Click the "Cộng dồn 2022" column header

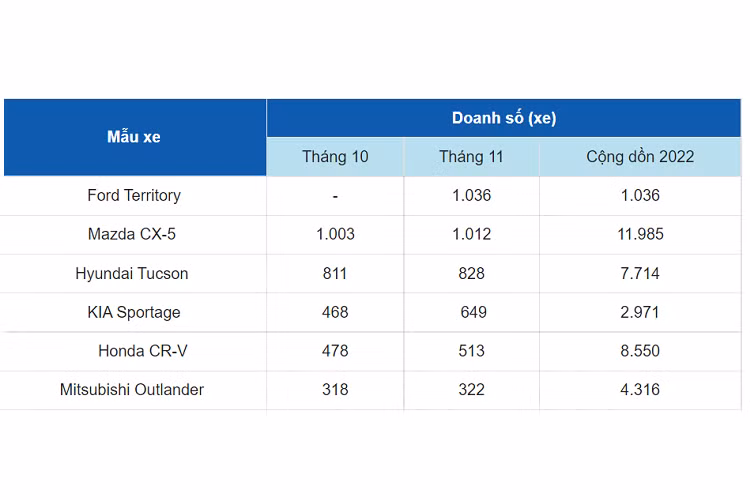pyautogui.click(x=640, y=157)
